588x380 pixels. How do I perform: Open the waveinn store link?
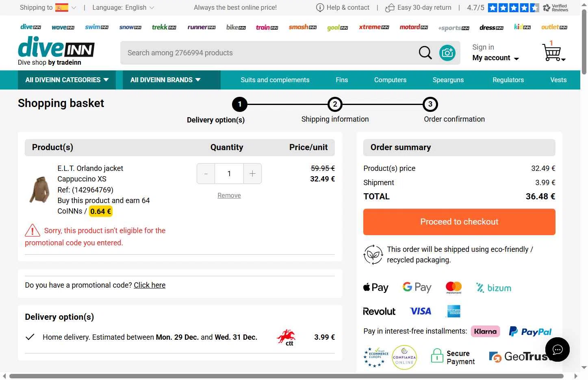[x=63, y=27]
